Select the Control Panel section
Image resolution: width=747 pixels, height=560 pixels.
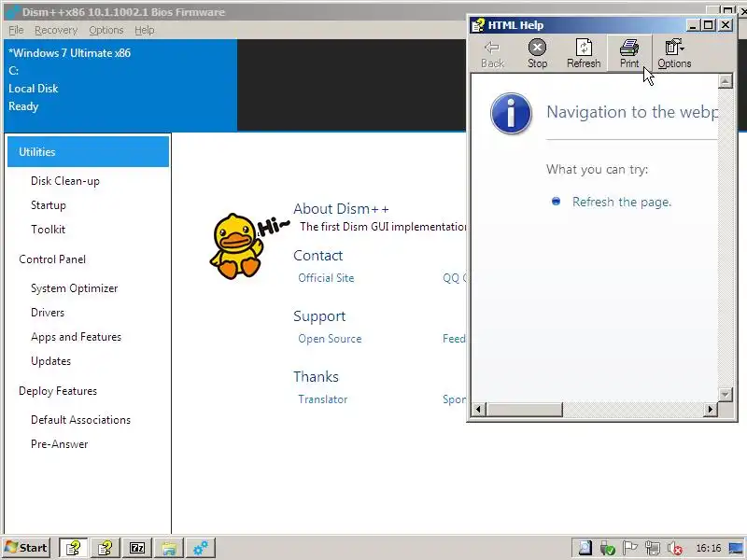coord(52,259)
